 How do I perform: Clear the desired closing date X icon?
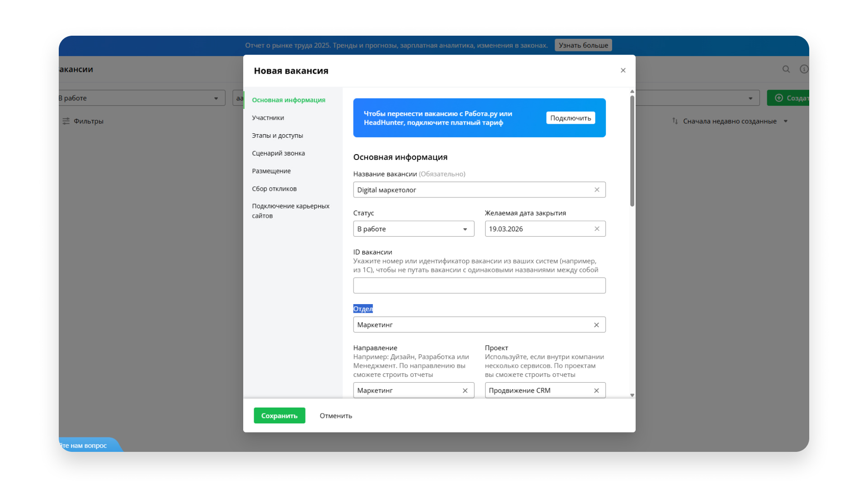(x=597, y=229)
